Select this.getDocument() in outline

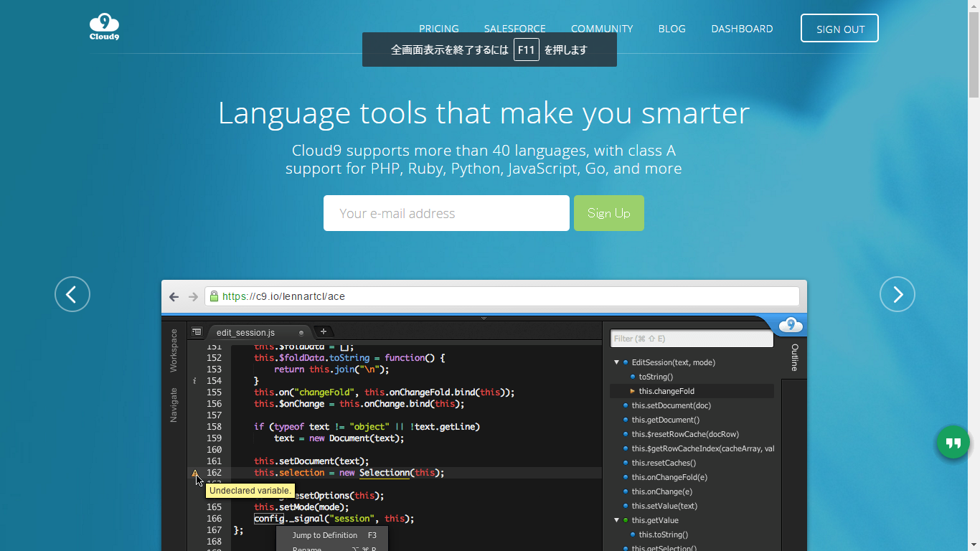point(666,420)
